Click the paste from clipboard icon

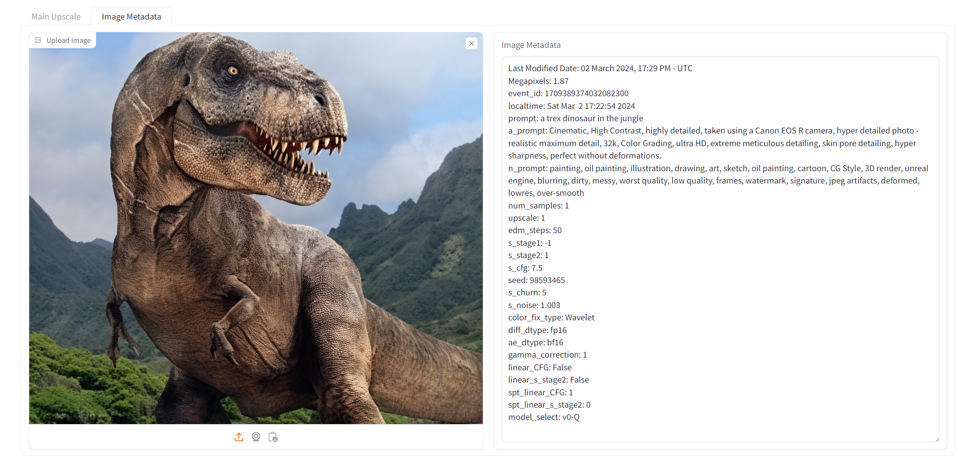[x=273, y=437]
